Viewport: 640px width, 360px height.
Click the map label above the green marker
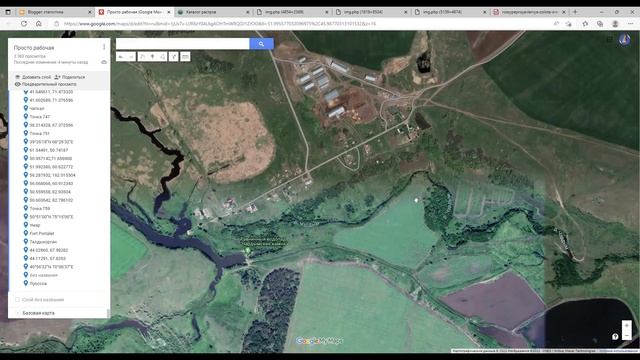[263, 241]
